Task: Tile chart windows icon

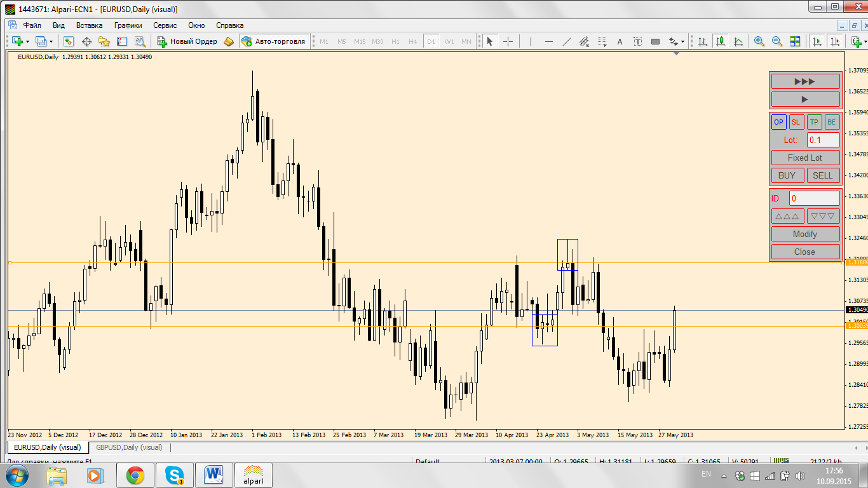Action: pyautogui.click(x=794, y=41)
